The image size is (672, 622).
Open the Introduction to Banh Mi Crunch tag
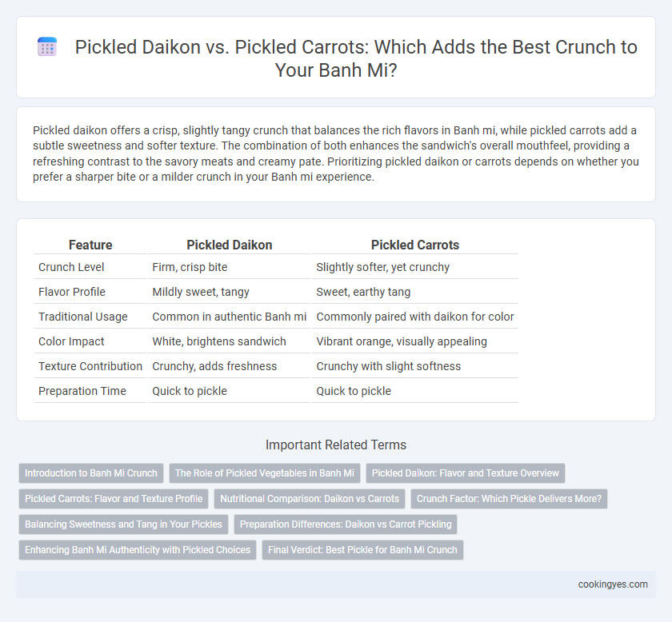91,473
